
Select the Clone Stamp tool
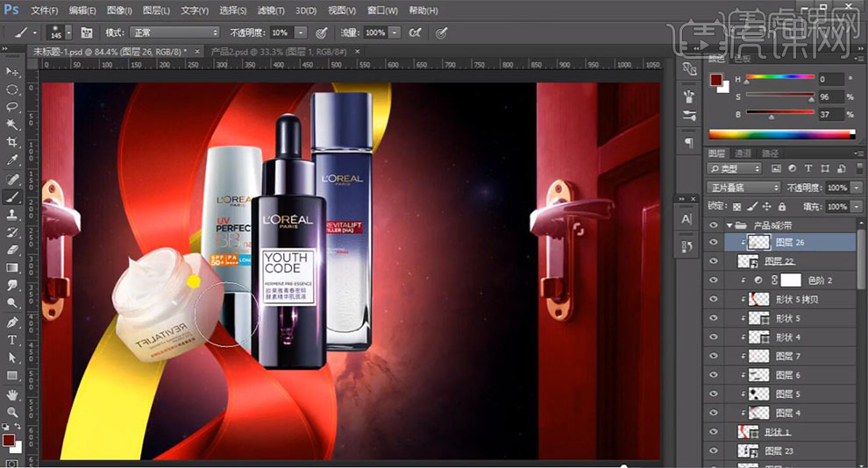pyautogui.click(x=11, y=215)
